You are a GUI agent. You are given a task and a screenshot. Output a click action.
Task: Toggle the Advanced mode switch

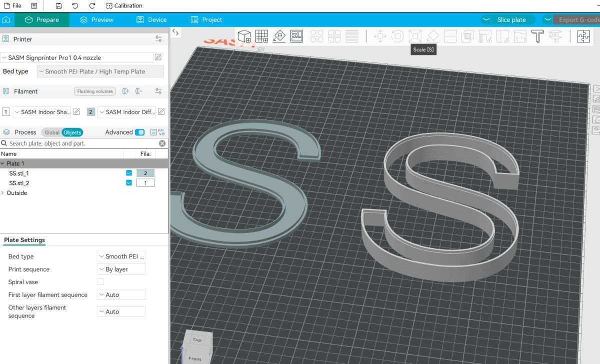click(x=139, y=132)
